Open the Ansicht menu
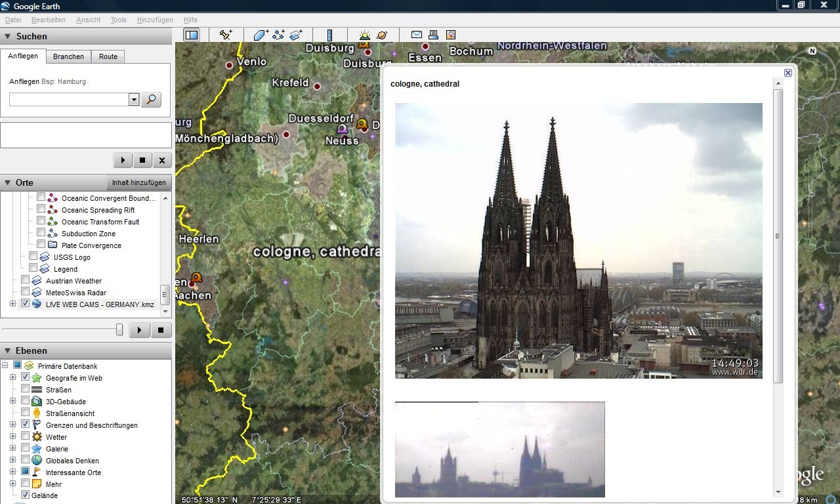 pyautogui.click(x=88, y=20)
